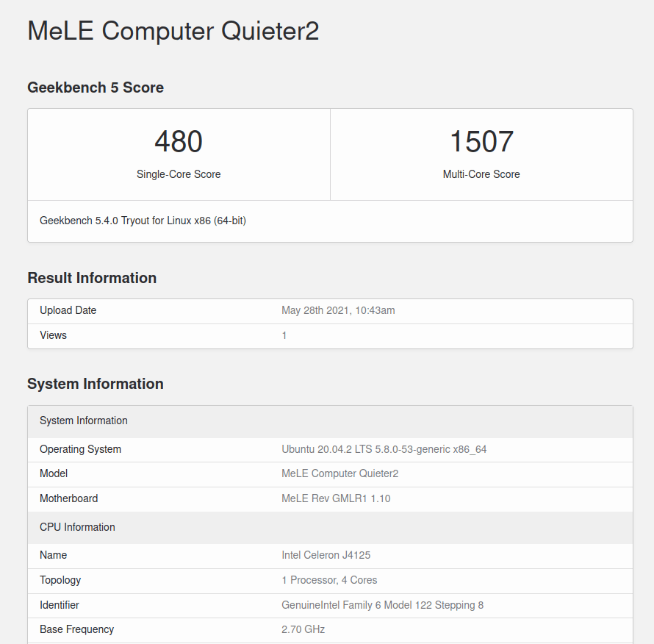Click the Model row label
This screenshot has height=644, width=654.
coord(54,473)
